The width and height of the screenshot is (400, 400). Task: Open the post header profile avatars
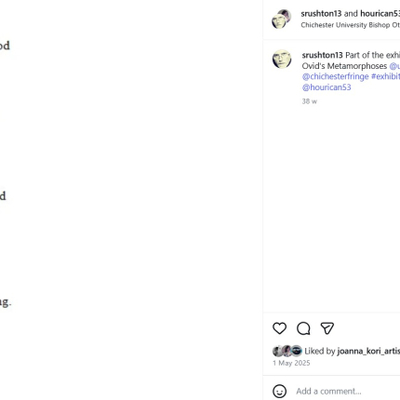[282, 19]
